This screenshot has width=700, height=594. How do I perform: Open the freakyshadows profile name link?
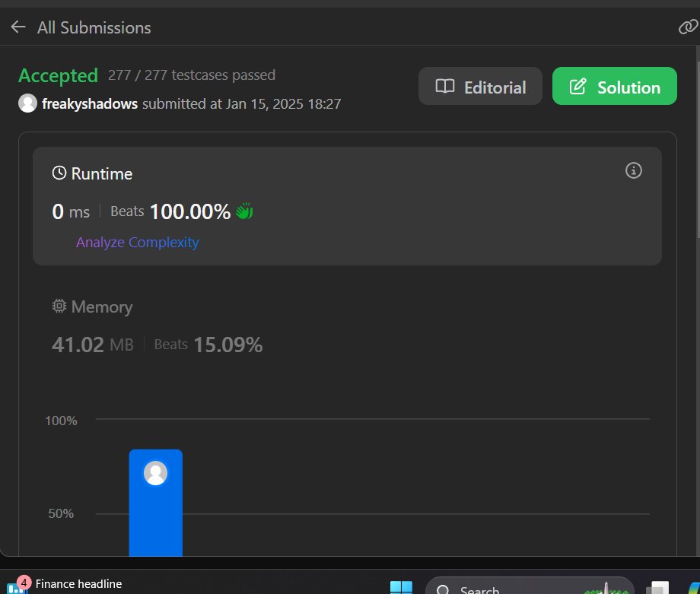pyautogui.click(x=90, y=104)
